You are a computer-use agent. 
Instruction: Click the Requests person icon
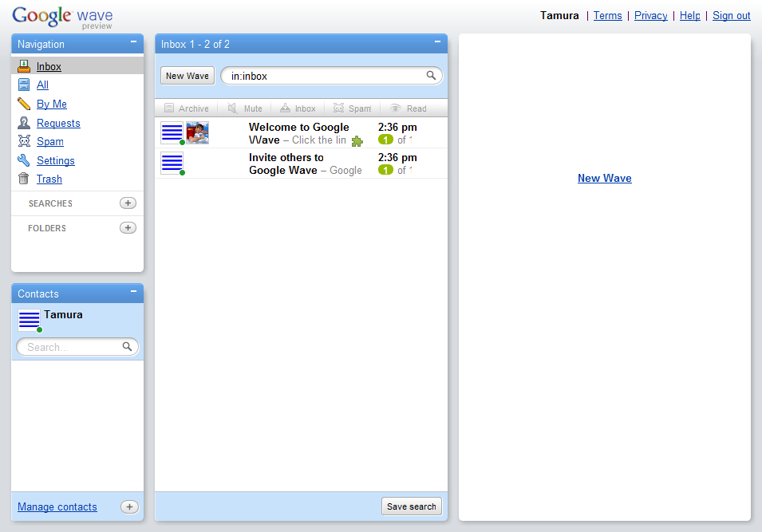coord(24,123)
